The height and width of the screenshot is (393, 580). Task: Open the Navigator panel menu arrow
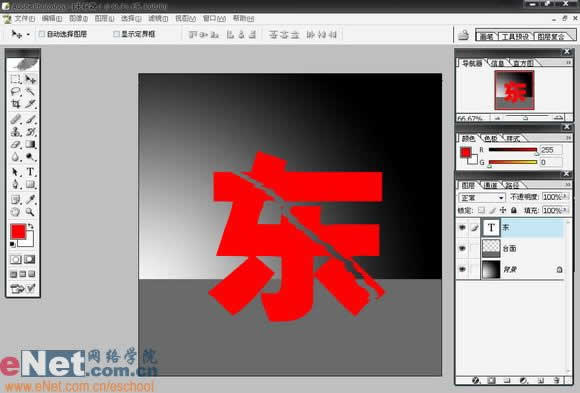pyautogui.click(x=569, y=63)
